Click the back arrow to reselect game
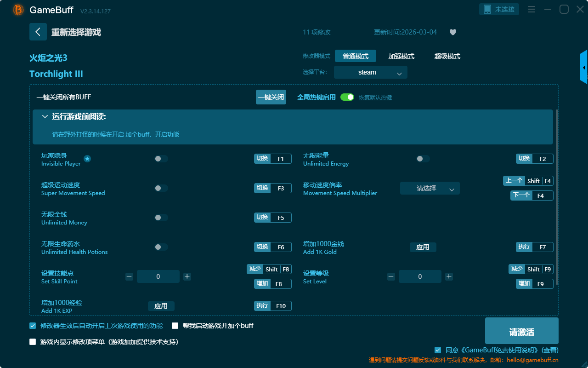This screenshot has width=588, height=368. coord(38,32)
